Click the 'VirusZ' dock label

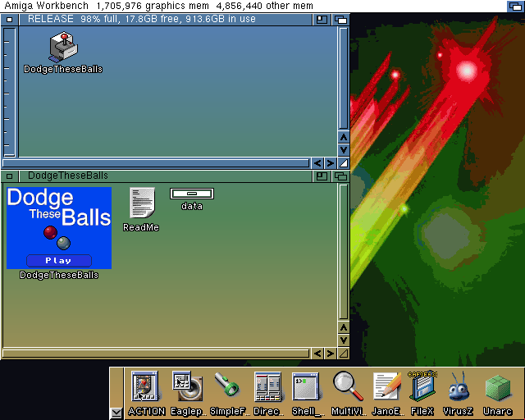click(x=458, y=411)
